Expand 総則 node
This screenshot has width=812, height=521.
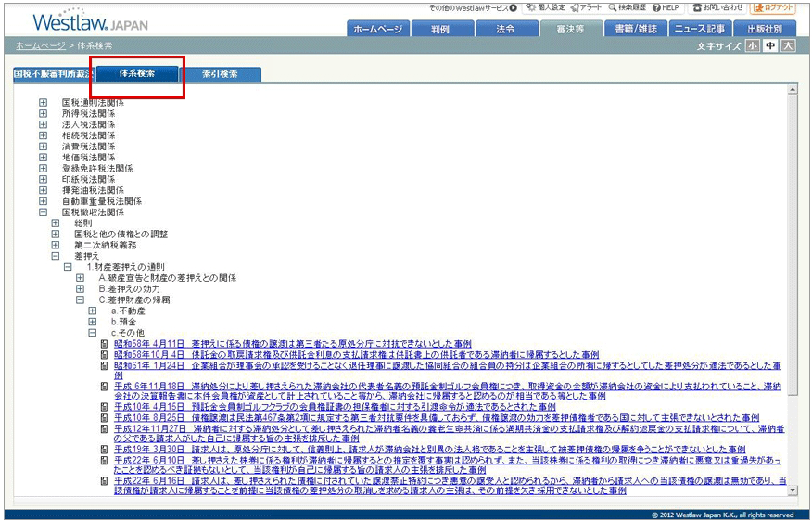pyautogui.click(x=56, y=222)
